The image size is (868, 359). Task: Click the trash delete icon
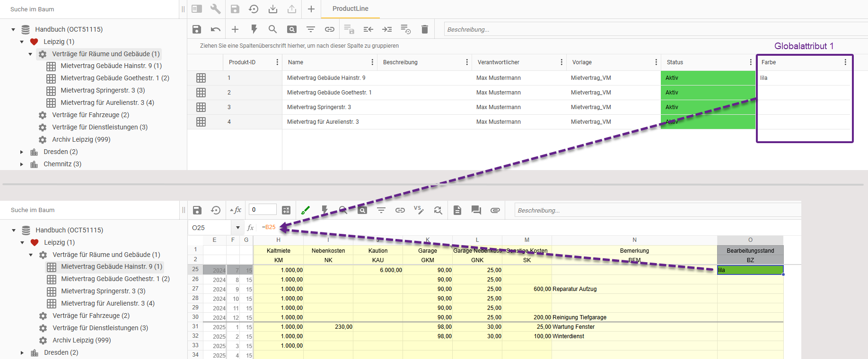coord(424,29)
